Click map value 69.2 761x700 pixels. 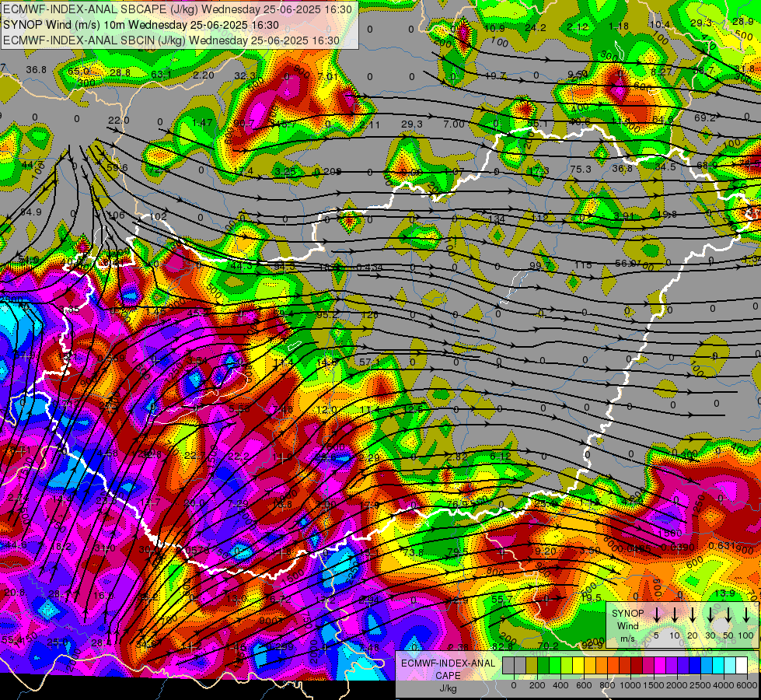pos(705,117)
